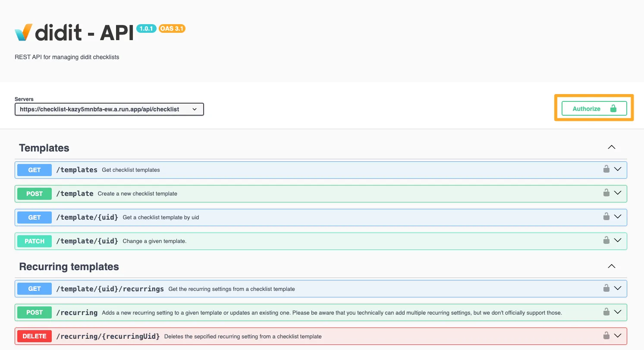Click the /recurring/{recurringUid} path text
Viewport: 644px width, 350px height.
tap(108, 336)
